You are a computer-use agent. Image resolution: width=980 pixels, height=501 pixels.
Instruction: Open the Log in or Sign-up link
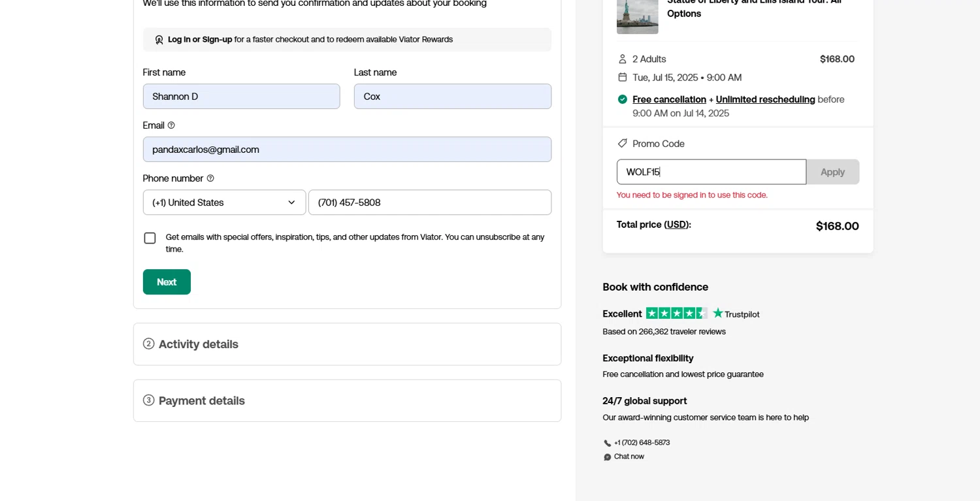tap(200, 40)
